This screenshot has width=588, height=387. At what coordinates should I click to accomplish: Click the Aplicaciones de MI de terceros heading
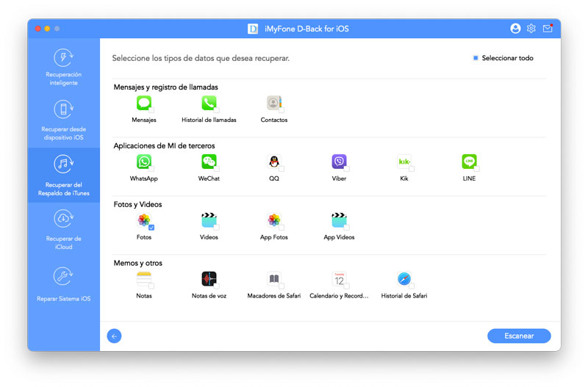164,145
